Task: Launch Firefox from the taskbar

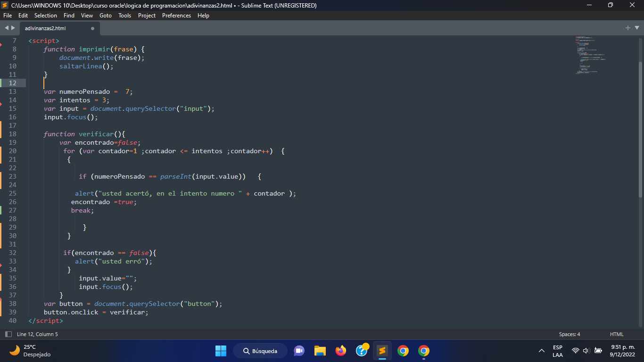Action: (x=341, y=351)
